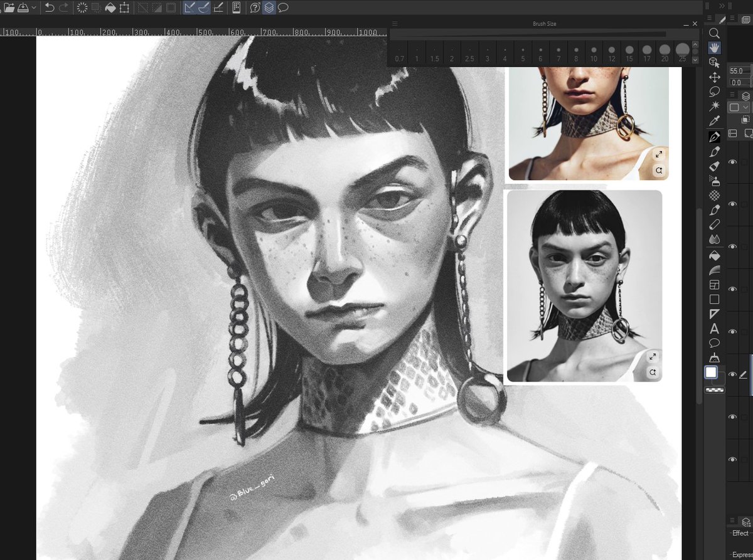Select the Correct line tool
Viewport: 753px width, 560px height.
(714, 358)
